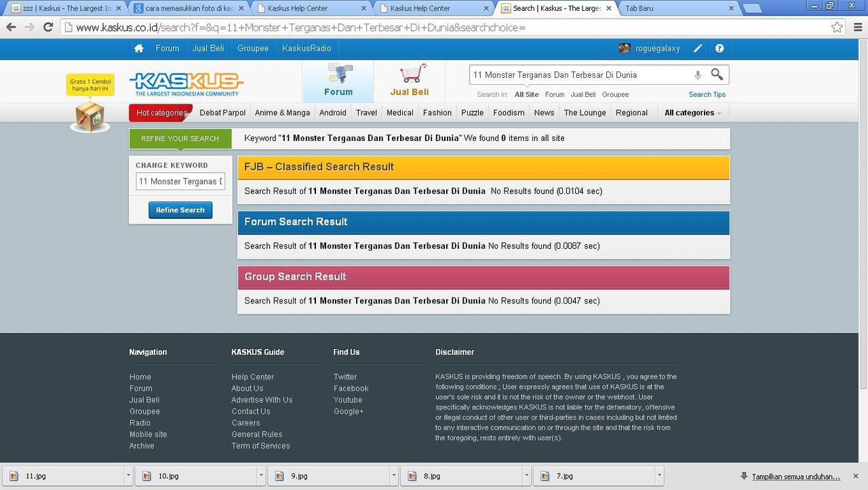Close the Search | Kaskus tab
This screenshot has height=490, width=868.
(608, 9)
